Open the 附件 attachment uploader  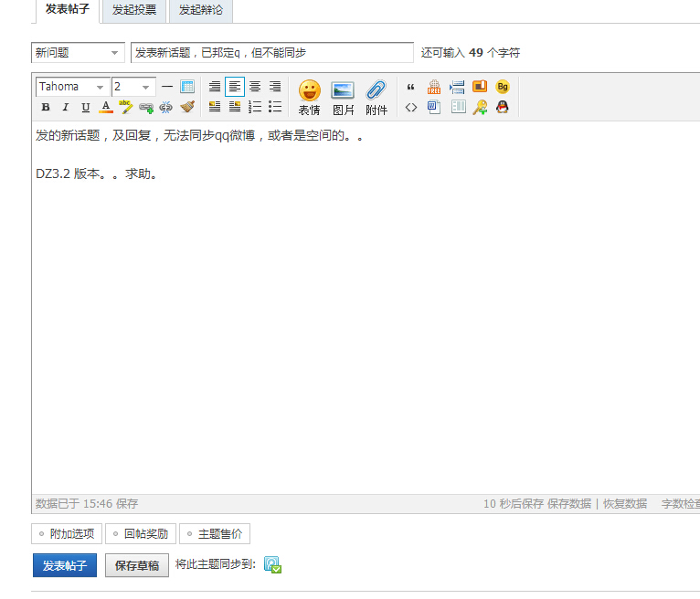coord(377,98)
